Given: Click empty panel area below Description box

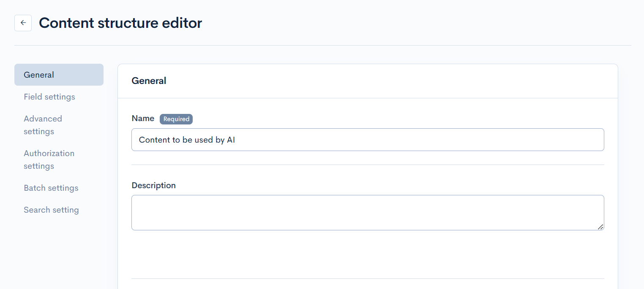Looking at the screenshot, I should (x=368, y=253).
